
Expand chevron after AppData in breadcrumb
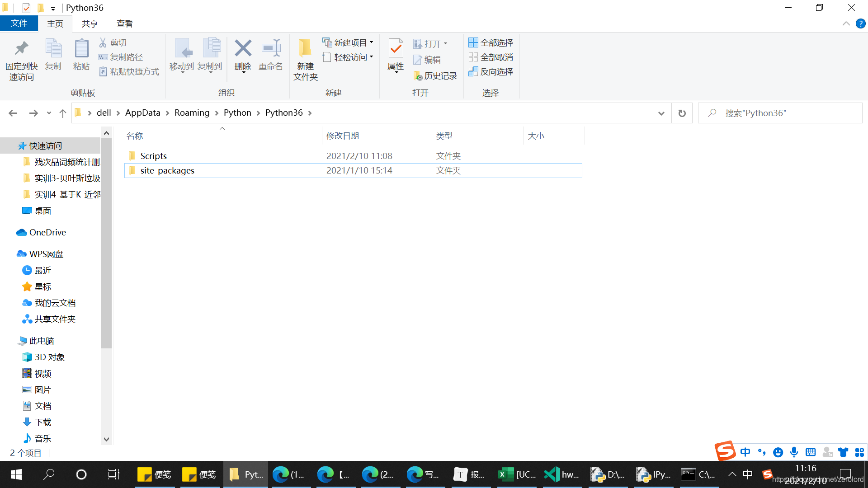tap(167, 113)
